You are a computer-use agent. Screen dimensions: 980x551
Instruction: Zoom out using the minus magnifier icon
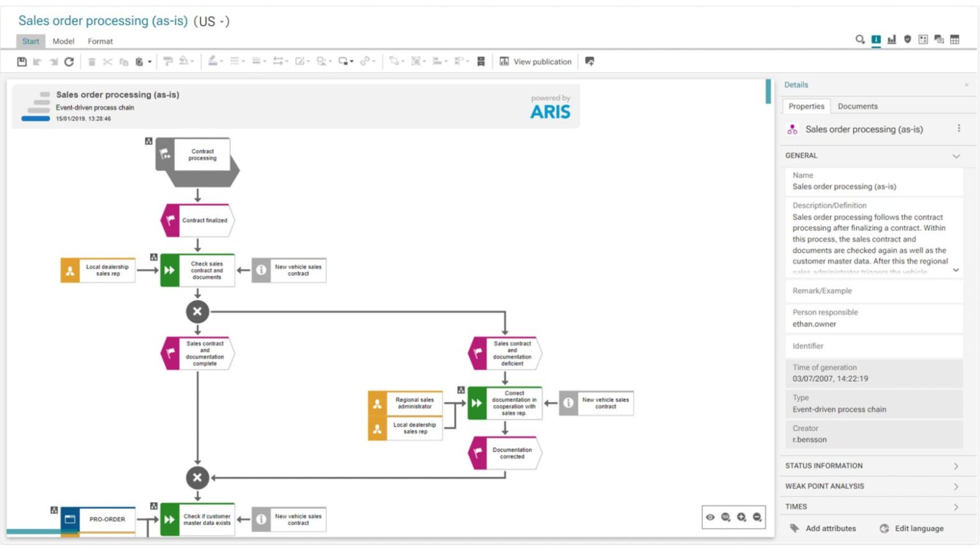click(757, 517)
